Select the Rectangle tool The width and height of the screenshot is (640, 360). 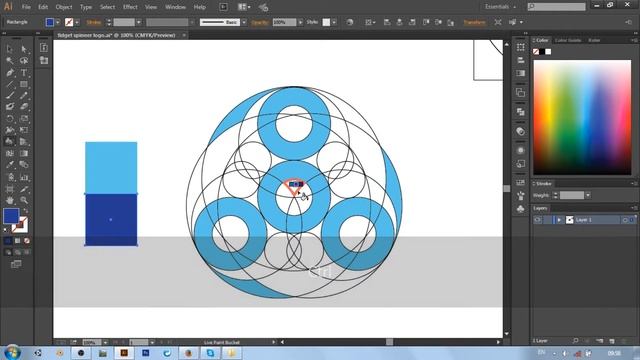tap(24, 84)
